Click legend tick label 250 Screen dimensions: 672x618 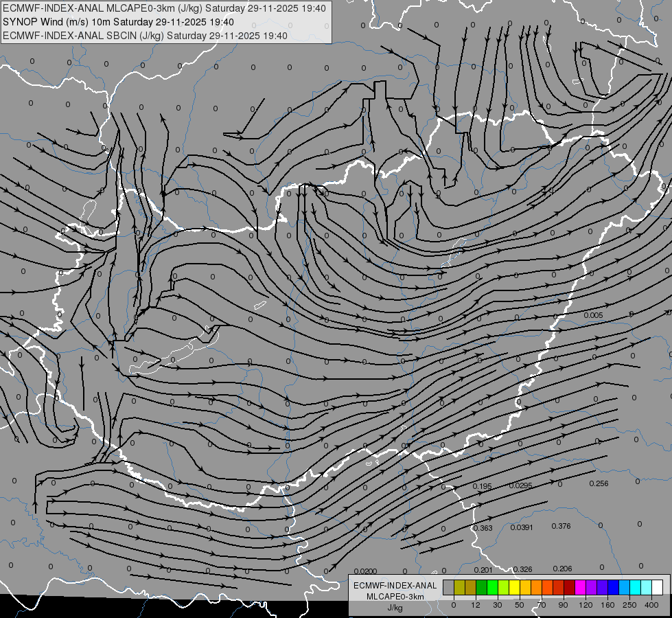pos(629,605)
